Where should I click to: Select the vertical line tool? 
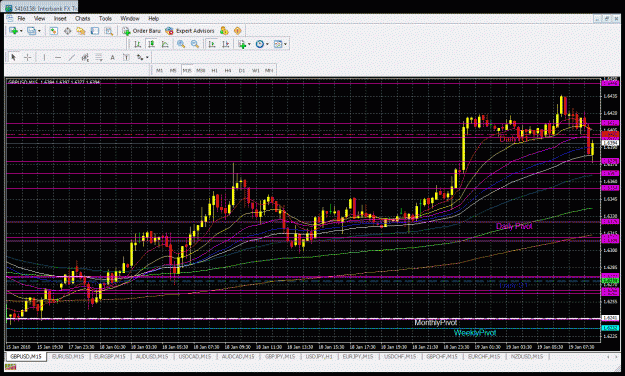click(44, 57)
